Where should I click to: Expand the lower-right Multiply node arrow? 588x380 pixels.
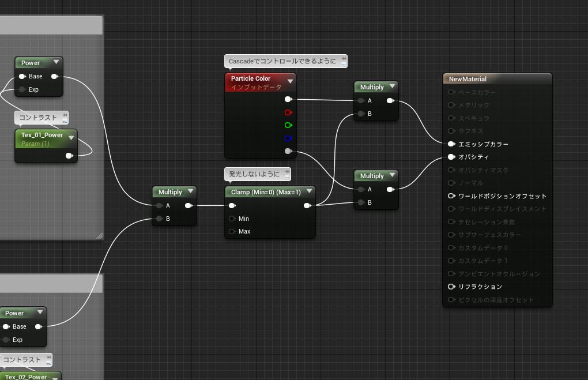[x=392, y=175]
